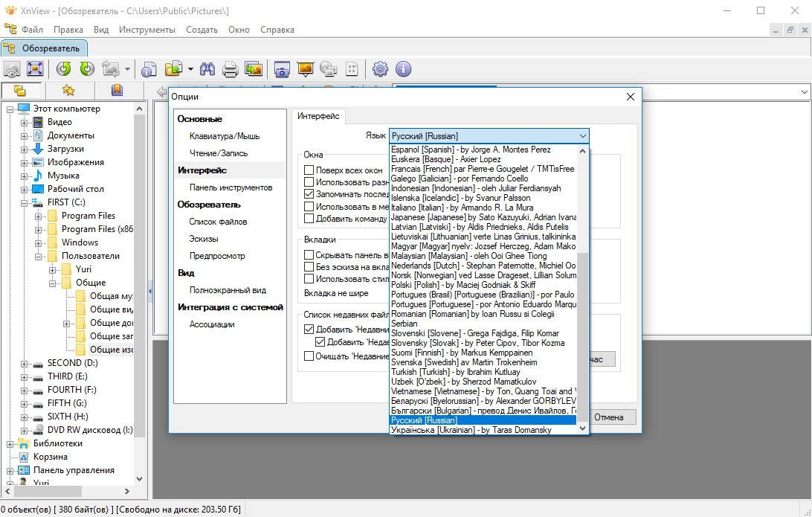Click the printer icon in the toolbar
The width and height of the screenshot is (812, 517).
click(x=230, y=69)
